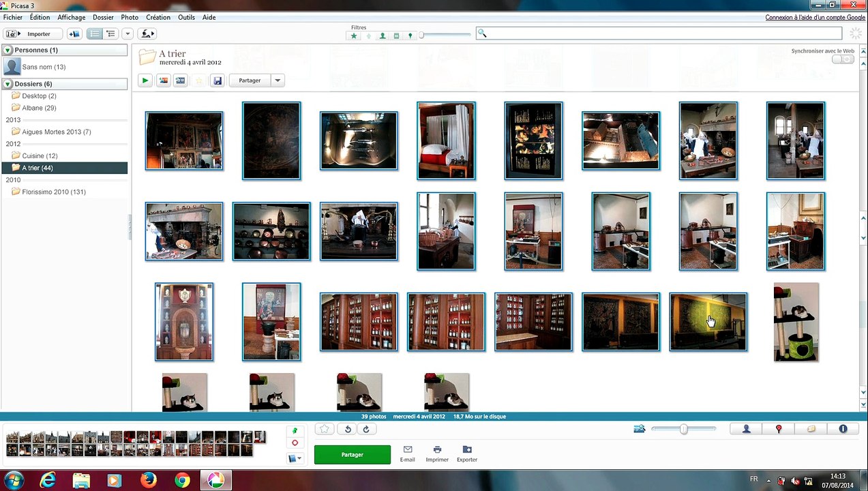Click the green Partager button
This screenshot has width=868, height=491.
click(x=353, y=454)
